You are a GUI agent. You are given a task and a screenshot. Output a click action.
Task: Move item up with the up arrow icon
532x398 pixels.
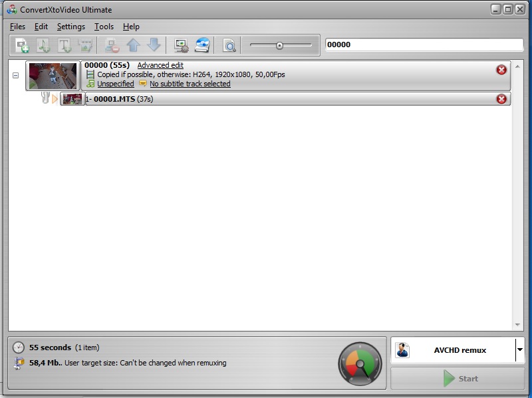134,45
